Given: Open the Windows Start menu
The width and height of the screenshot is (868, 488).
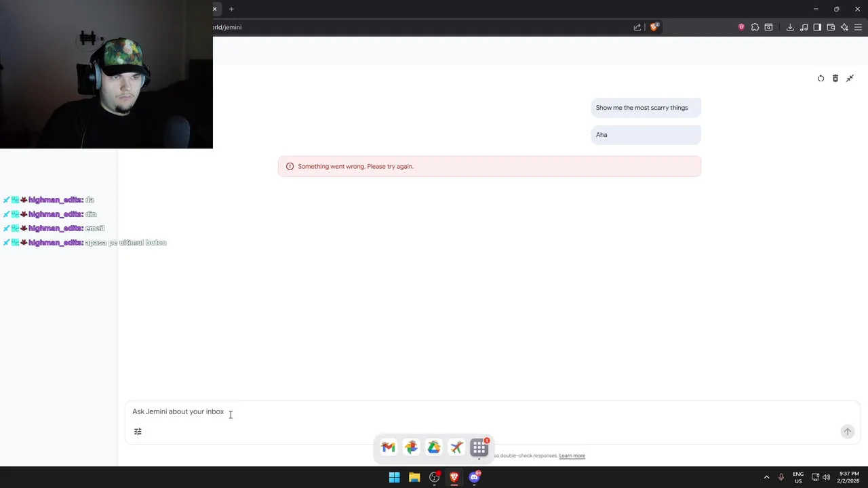Looking at the screenshot, I should click(394, 477).
